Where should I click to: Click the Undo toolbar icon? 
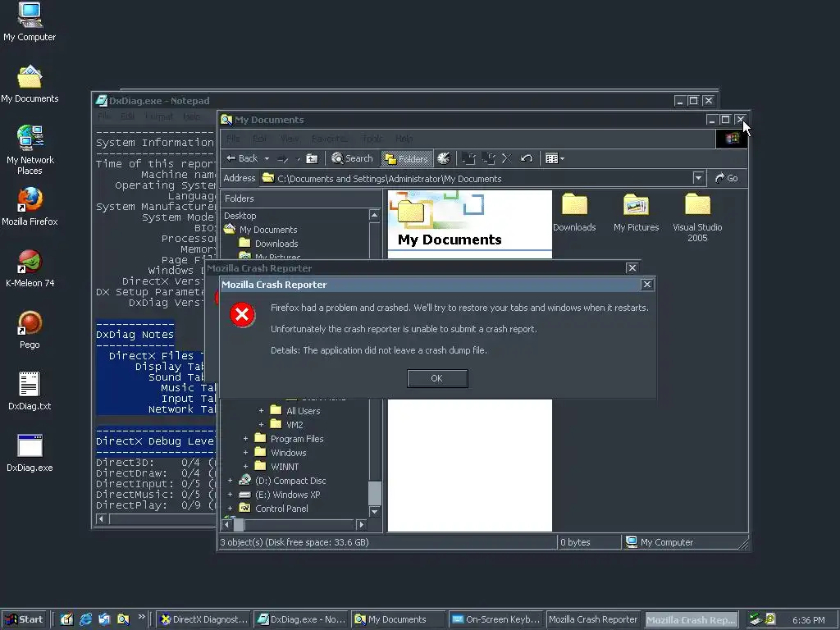pyautogui.click(x=527, y=158)
